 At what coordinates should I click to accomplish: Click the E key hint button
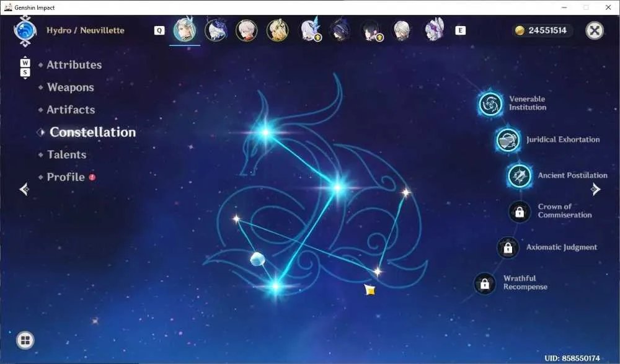(460, 30)
